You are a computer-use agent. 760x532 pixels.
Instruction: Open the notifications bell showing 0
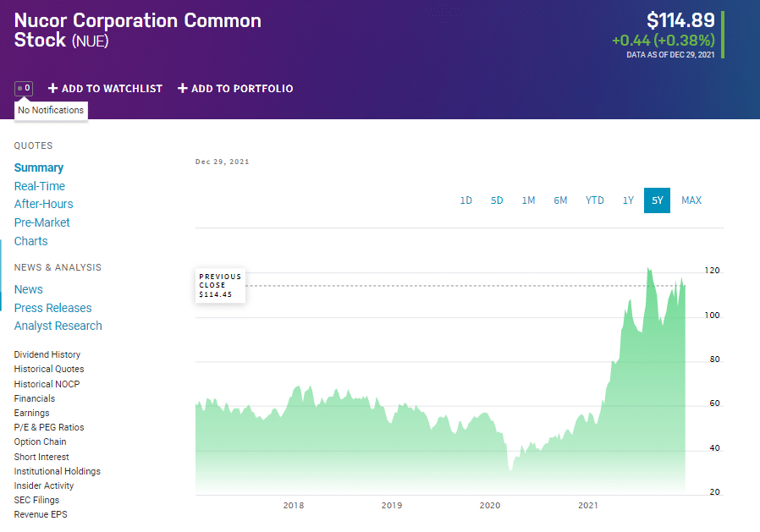[24, 89]
